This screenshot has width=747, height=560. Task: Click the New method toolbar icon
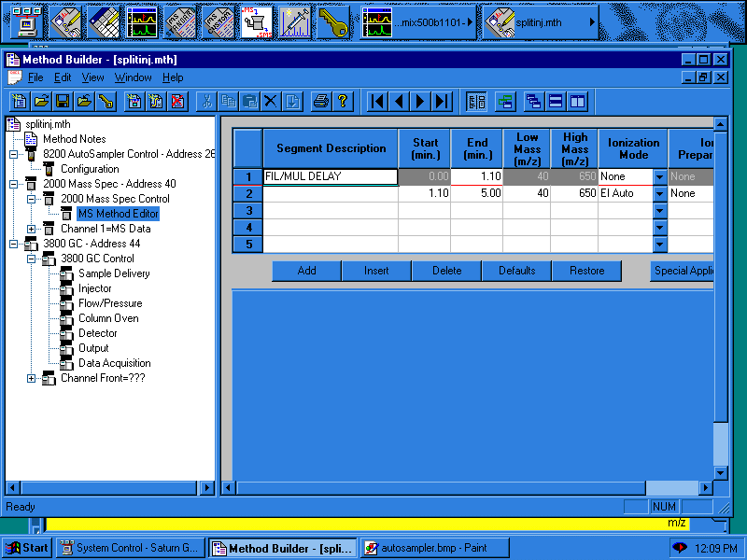pos(20,102)
